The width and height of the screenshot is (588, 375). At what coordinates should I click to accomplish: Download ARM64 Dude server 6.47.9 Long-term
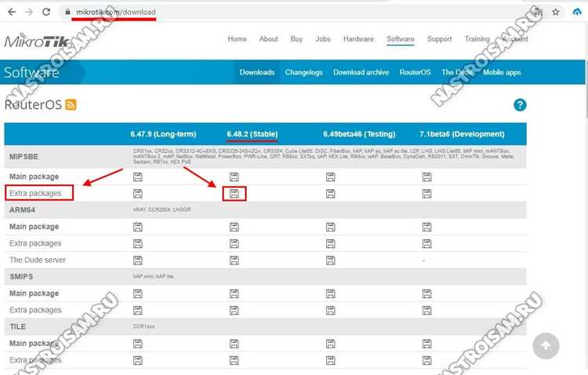[x=138, y=260]
